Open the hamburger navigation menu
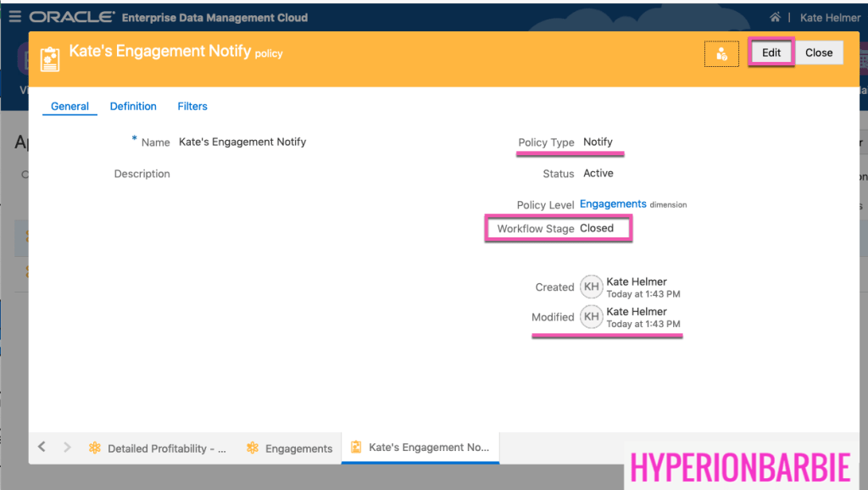The image size is (868, 490). (14, 17)
